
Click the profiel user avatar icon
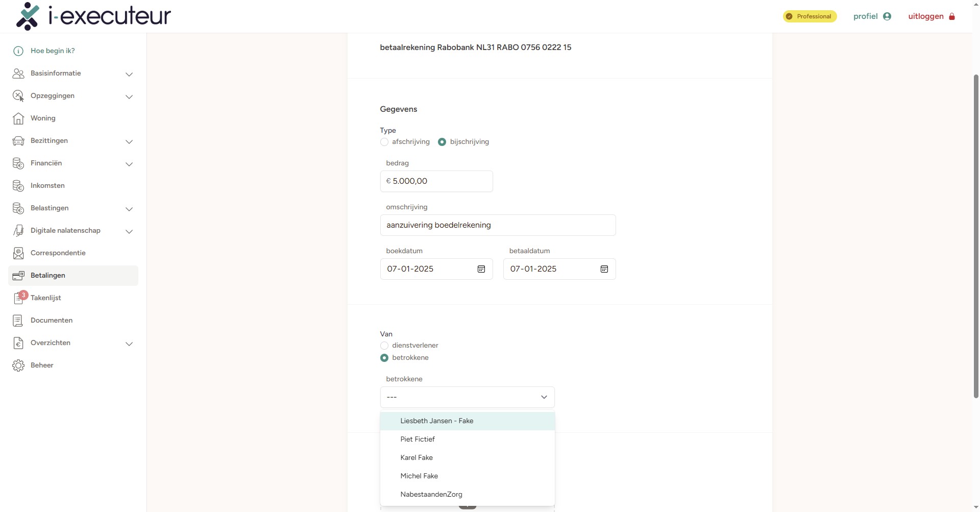point(887,16)
